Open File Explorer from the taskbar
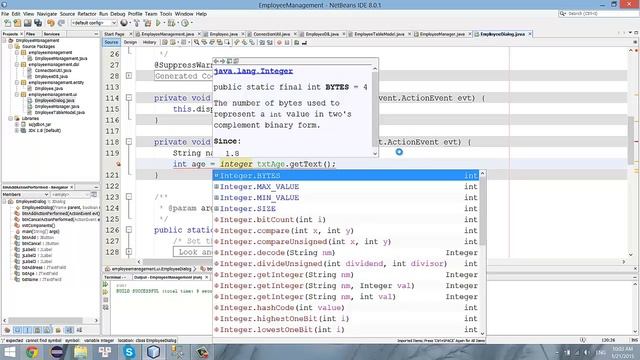Image resolution: width=640 pixels, height=360 pixels. (80, 352)
